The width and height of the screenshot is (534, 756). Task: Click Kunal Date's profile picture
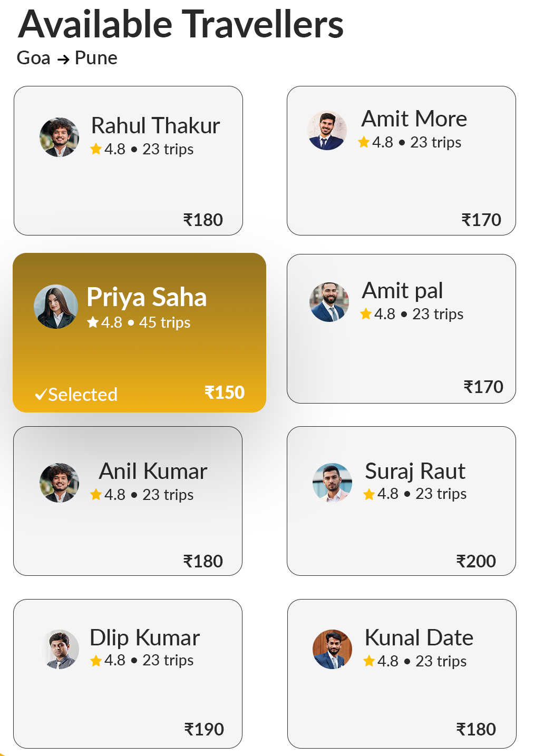tap(332, 649)
